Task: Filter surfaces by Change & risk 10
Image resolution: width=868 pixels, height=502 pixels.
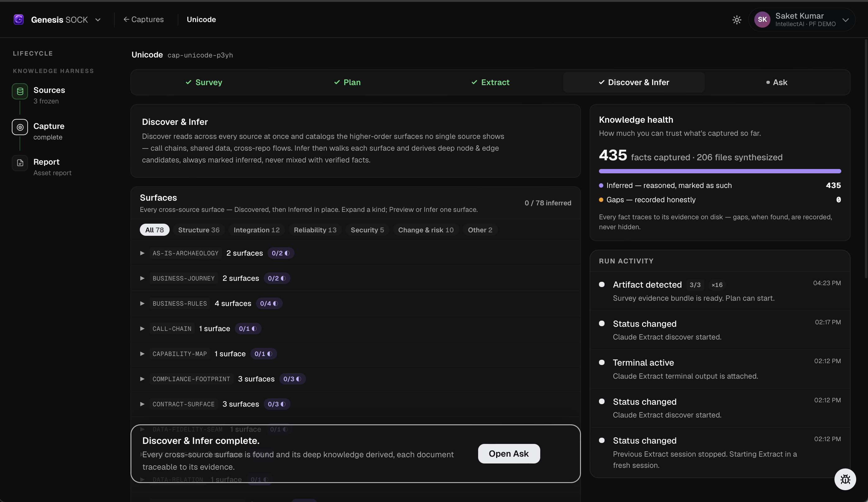Action: (x=426, y=230)
